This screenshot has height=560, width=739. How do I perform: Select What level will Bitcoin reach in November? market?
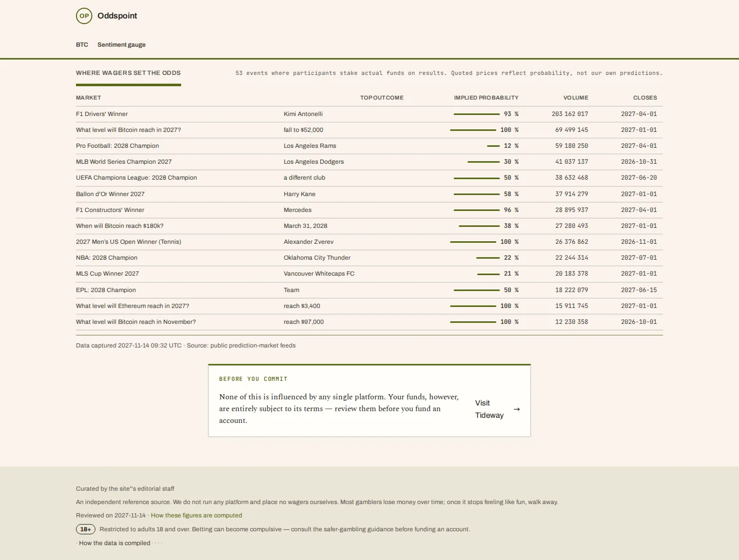pyautogui.click(x=136, y=322)
